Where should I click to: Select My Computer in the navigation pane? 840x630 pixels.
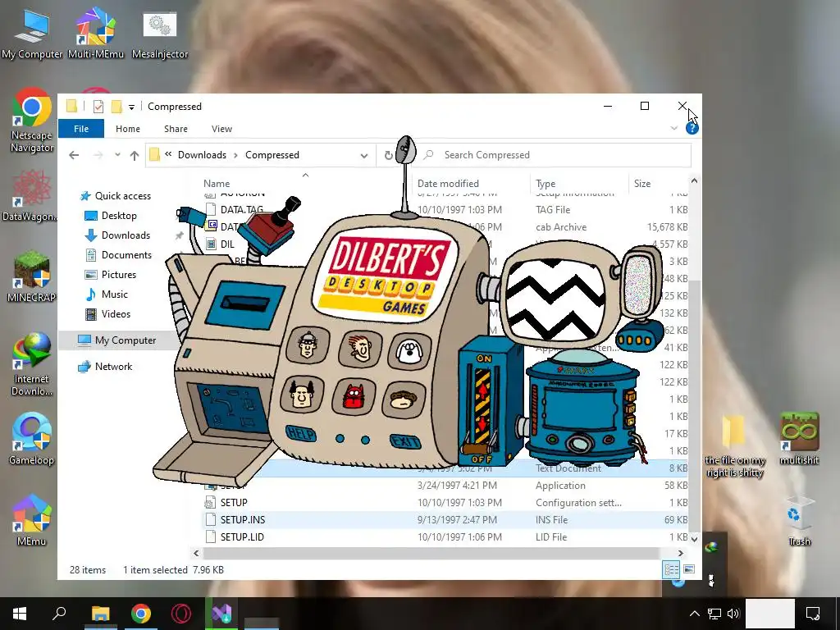point(126,340)
